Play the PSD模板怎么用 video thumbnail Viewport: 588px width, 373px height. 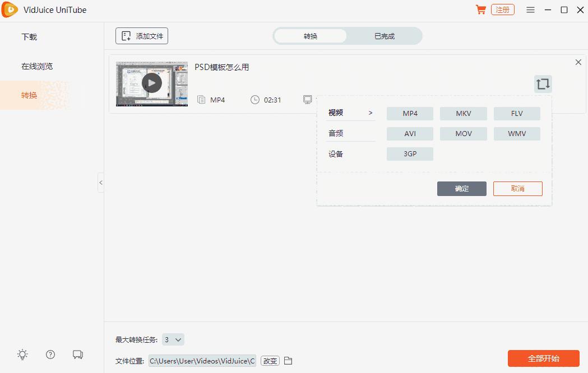[151, 82]
